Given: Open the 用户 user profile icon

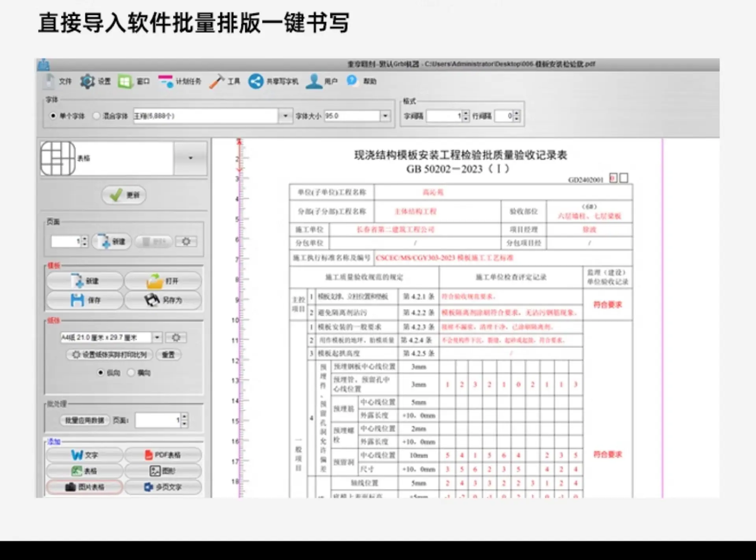Looking at the screenshot, I should pos(314,82).
